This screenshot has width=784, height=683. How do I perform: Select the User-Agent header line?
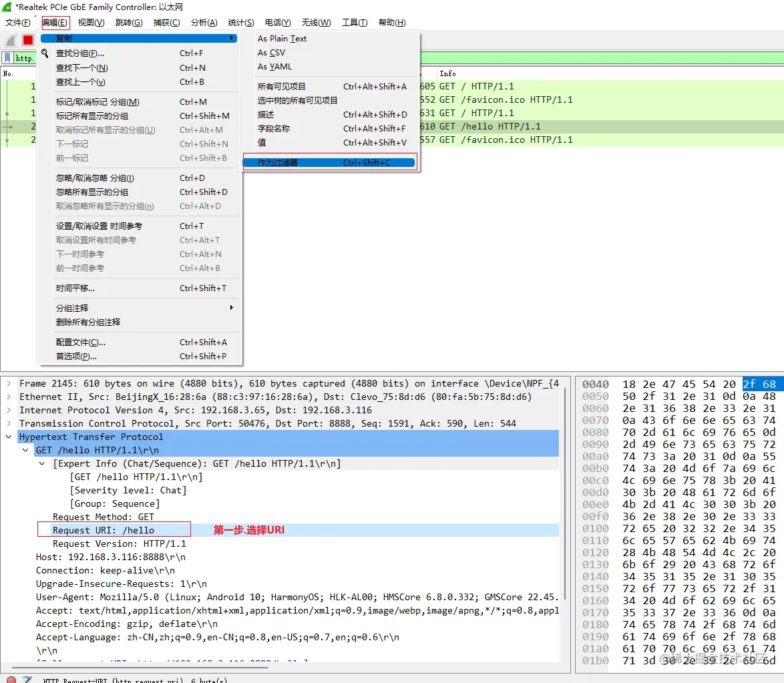297,598
